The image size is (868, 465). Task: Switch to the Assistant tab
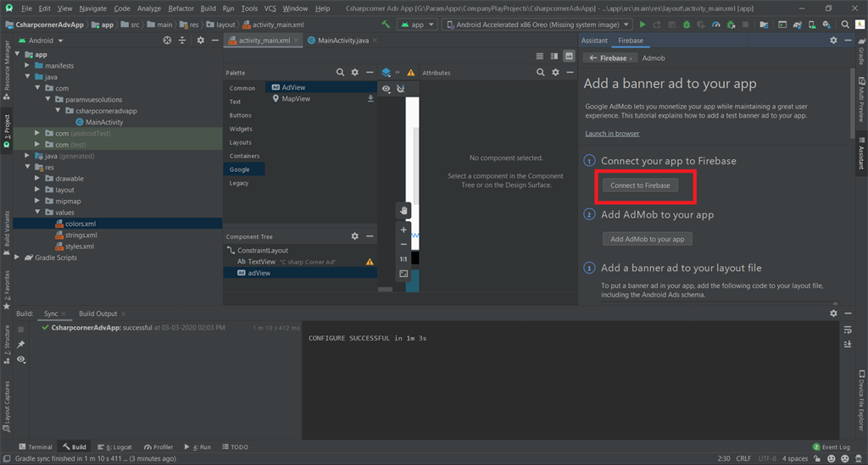(594, 41)
